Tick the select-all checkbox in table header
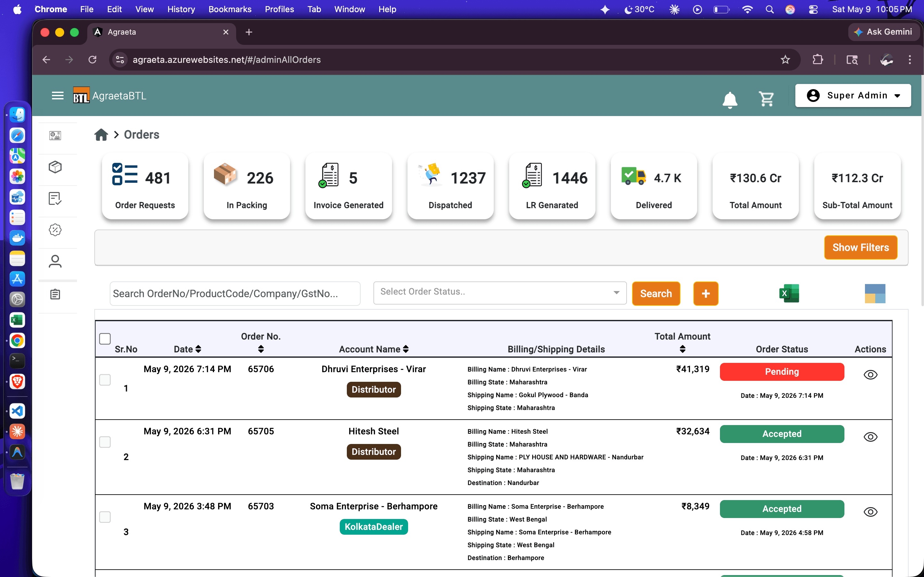The width and height of the screenshot is (924, 577). click(105, 339)
